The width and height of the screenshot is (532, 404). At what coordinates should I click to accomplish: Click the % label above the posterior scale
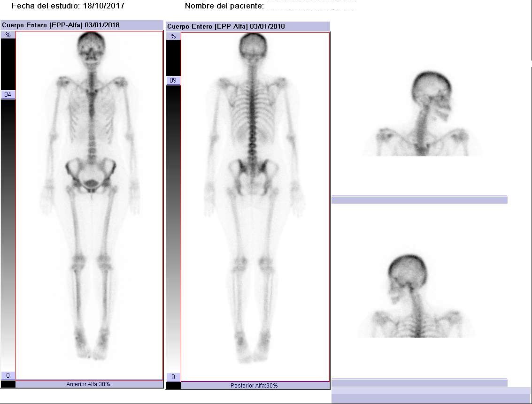(x=173, y=36)
